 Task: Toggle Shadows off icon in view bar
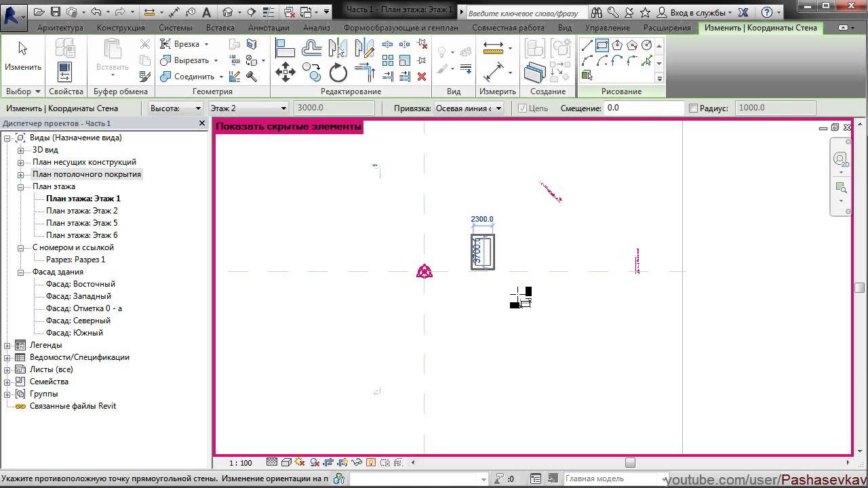315,462
